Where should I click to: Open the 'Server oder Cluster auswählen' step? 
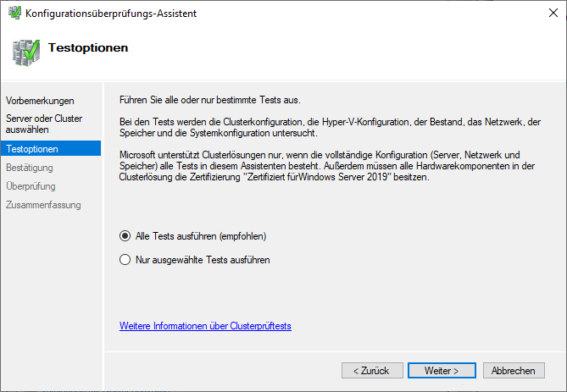click(x=44, y=124)
